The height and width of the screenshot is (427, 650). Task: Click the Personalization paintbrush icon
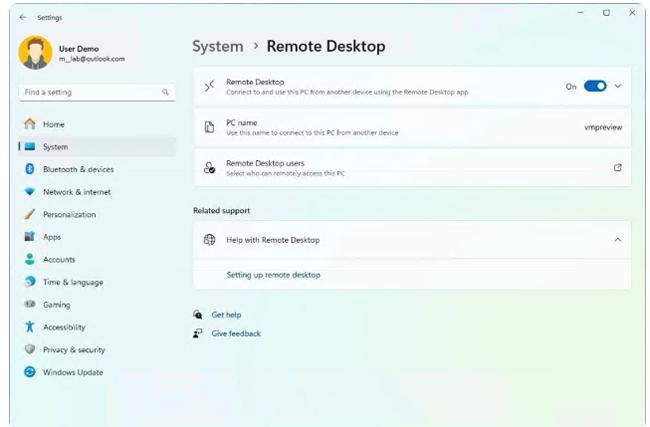coord(30,214)
